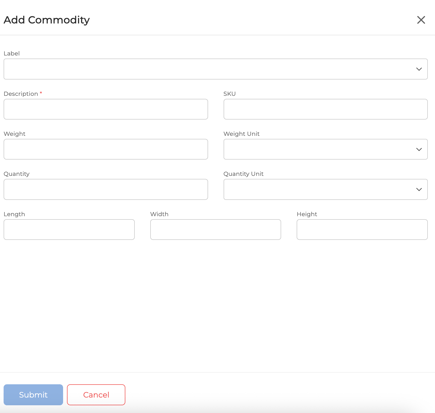This screenshot has width=435, height=413.
Task: Activate the Weight input field
Action: 106,149
